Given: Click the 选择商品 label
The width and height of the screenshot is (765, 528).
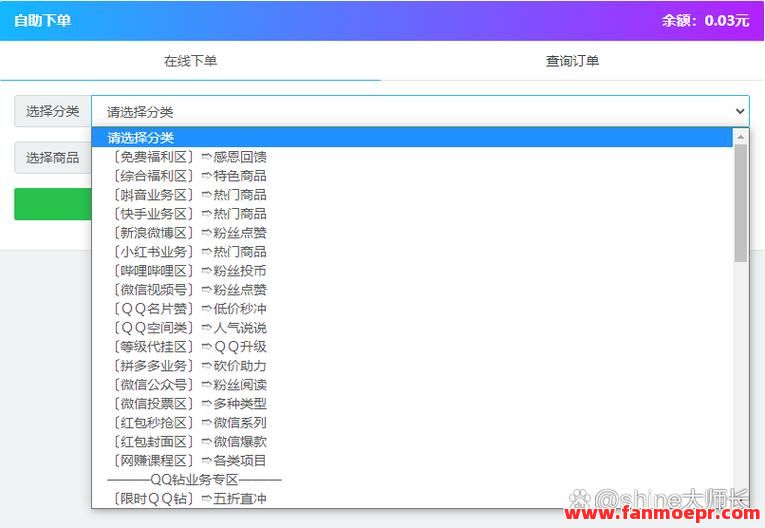Looking at the screenshot, I should (x=53, y=158).
